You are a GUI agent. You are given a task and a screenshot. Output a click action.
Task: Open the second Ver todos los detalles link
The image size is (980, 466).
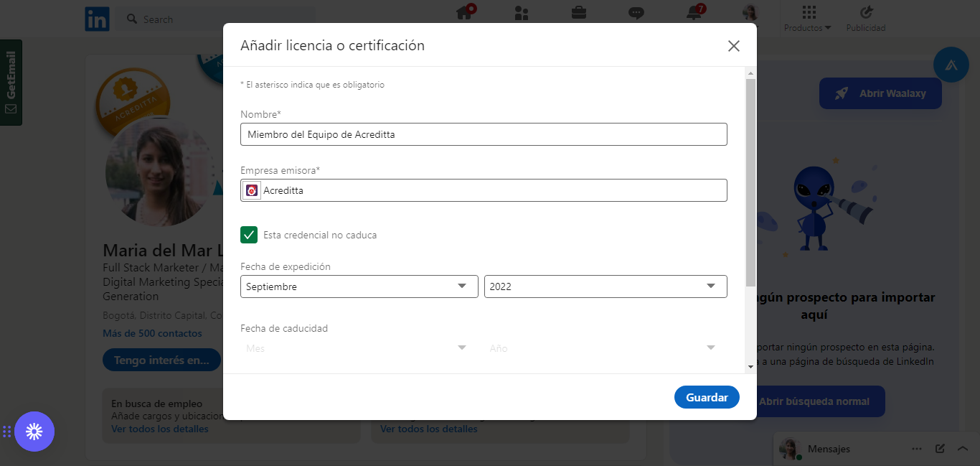428,429
